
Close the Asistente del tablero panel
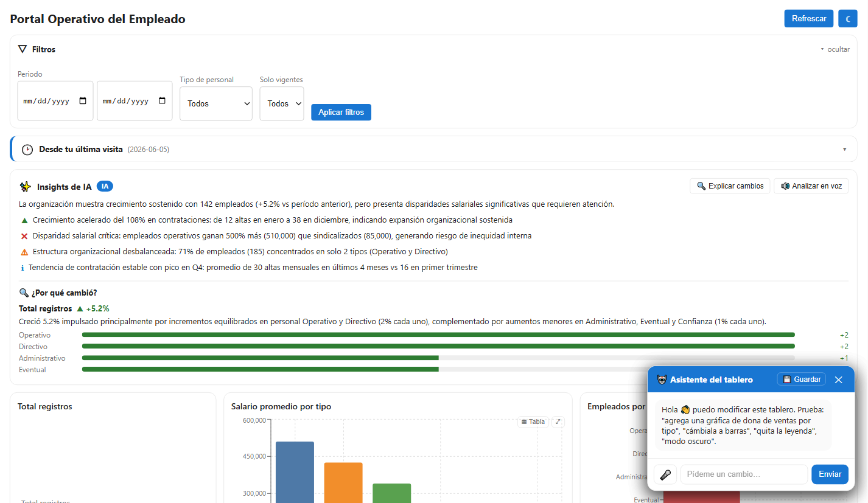pyautogui.click(x=839, y=380)
